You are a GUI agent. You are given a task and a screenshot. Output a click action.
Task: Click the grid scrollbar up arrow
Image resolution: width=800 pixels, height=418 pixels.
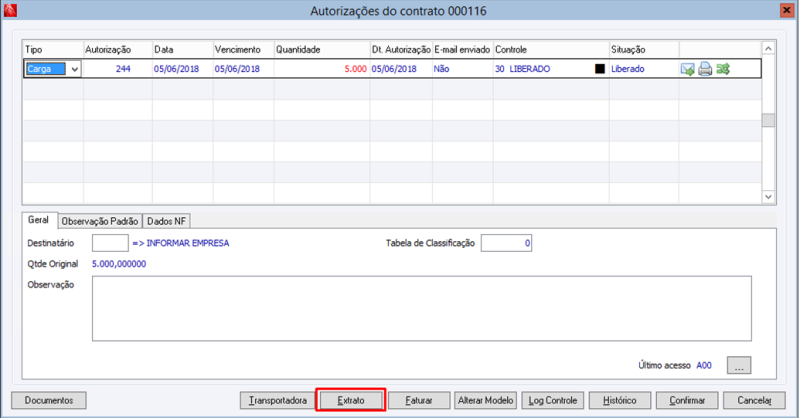pyautogui.click(x=768, y=48)
